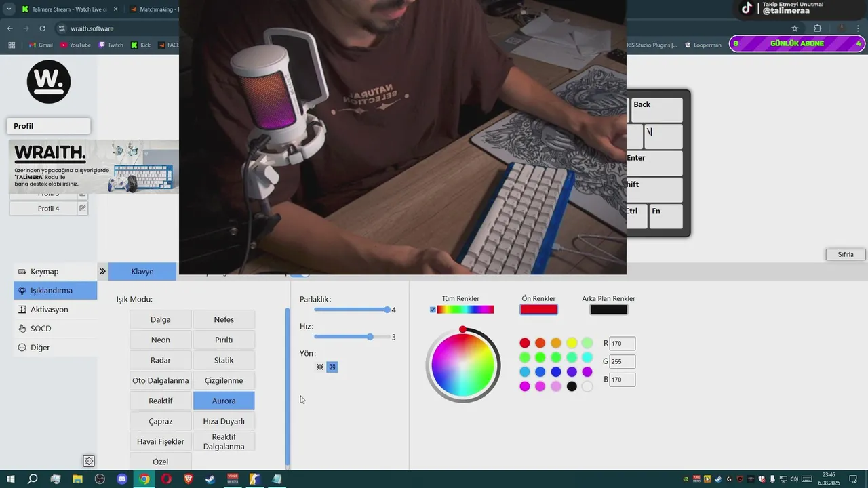Click the R value input field
The height and width of the screenshot is (488, 868).
click(622, 344)
